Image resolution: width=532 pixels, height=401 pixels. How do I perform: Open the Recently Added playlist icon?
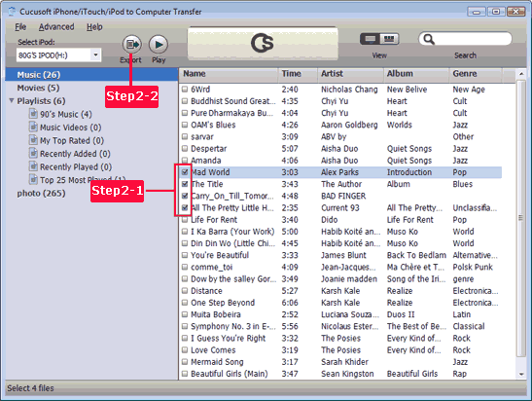(x=33, y=153)
